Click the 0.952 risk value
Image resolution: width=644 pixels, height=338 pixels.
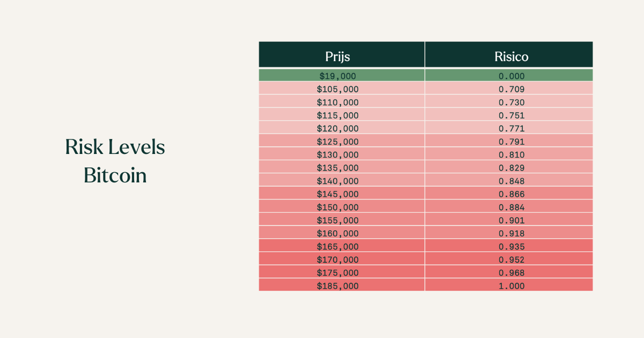511,260
